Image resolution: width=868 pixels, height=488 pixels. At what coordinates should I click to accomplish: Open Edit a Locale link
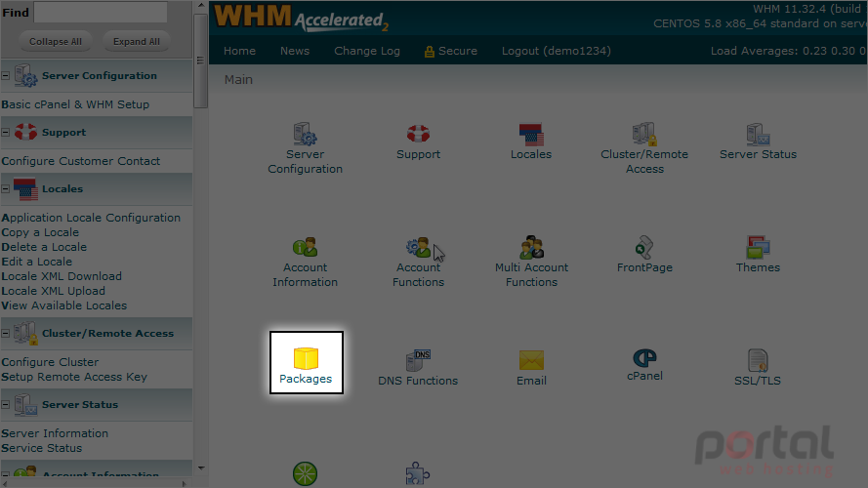point(36,262)
